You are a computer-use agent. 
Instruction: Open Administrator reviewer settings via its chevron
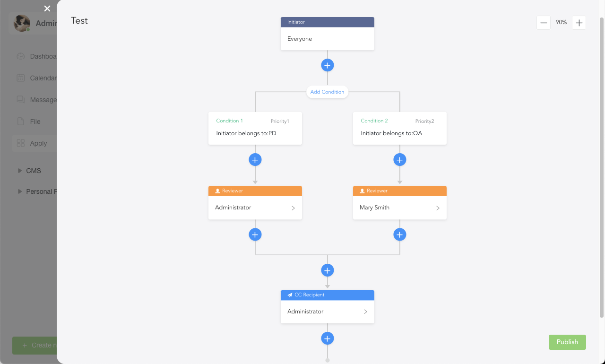click(293, 208)
